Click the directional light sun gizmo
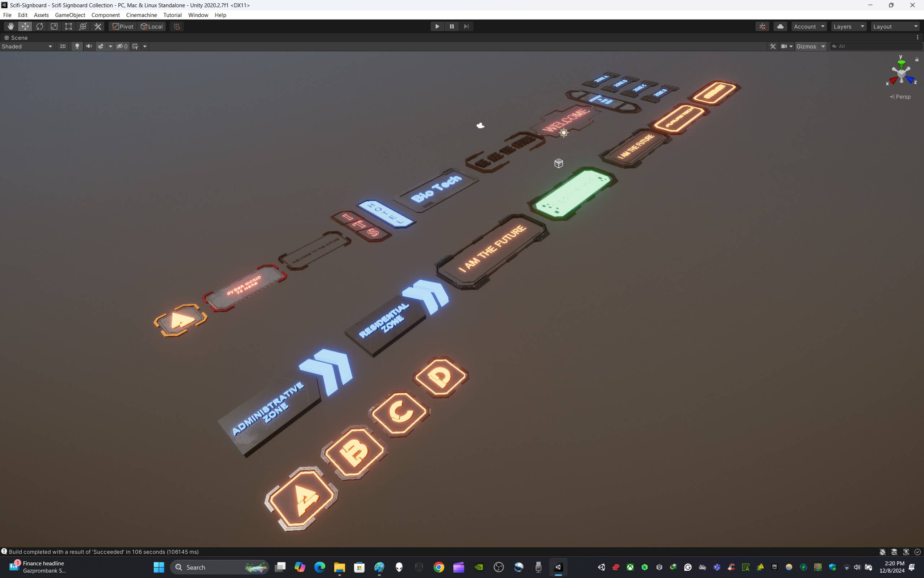Screen dimensions: 924x578 564,133
